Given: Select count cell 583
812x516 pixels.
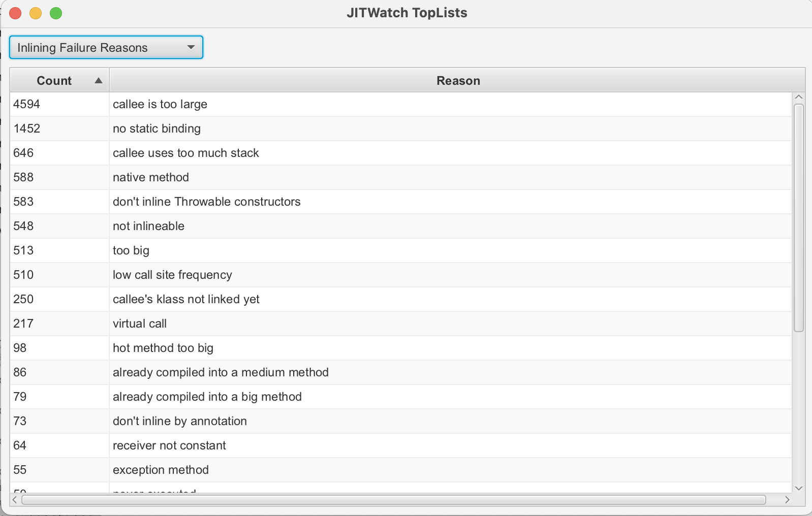Looking at the screenshot, I should click(59, 202).
